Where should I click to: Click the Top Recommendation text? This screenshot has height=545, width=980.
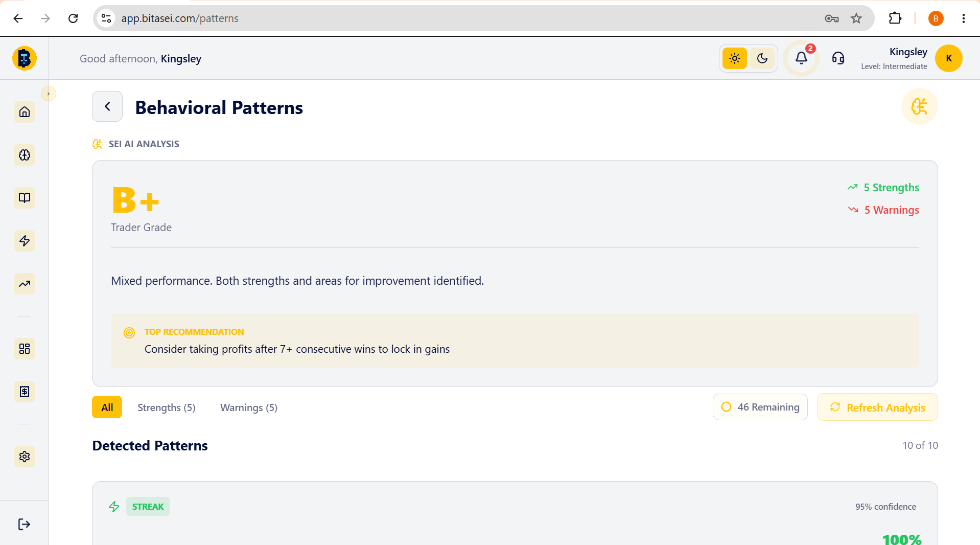(x=297, y=349)
